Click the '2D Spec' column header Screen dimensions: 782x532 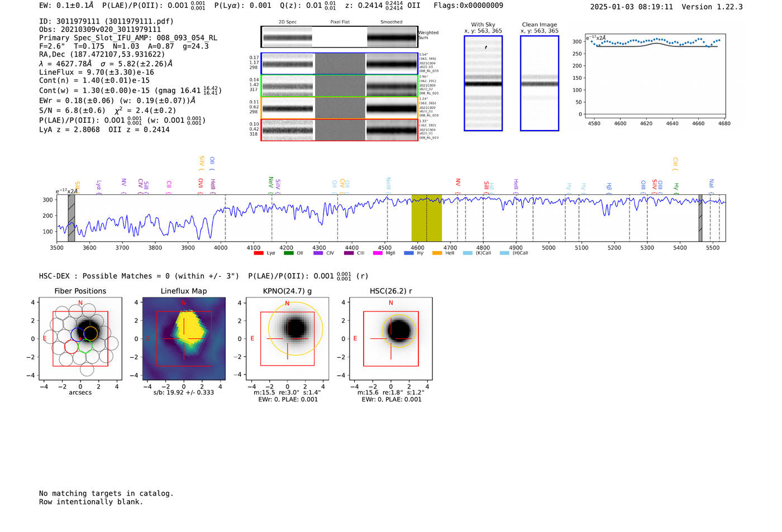click(288, 22)
